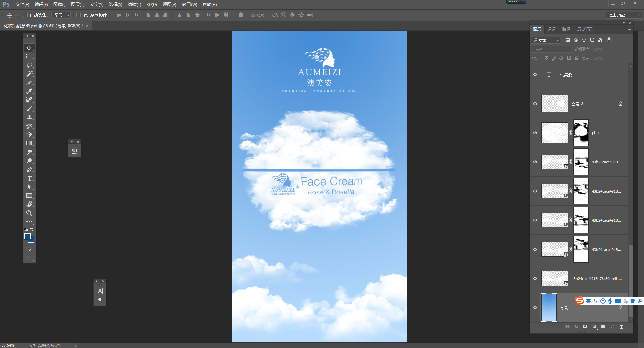Open the blend mode 正常 dropdown
This screenshot has height=348, width=644.
(551, 49)
